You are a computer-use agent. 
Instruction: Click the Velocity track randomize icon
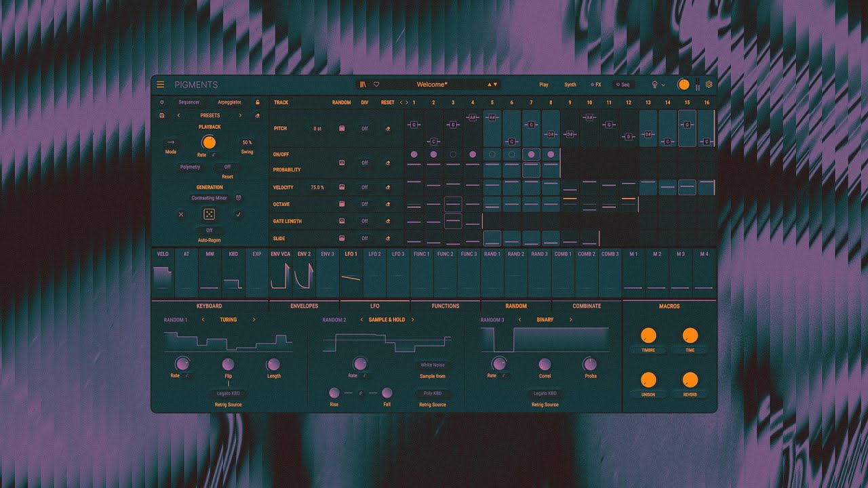click(342, 187)
